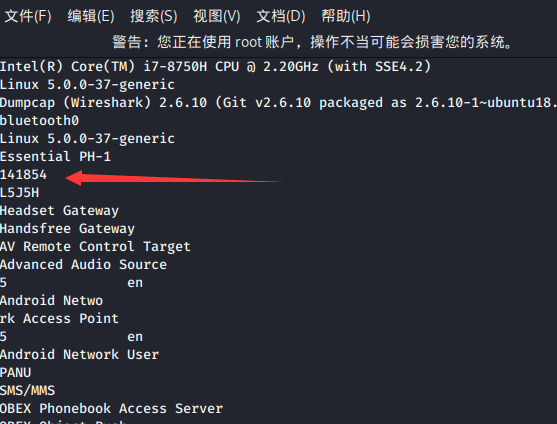Click the Headset Gateway line
The image size is (557, 424).
[59, 211]
